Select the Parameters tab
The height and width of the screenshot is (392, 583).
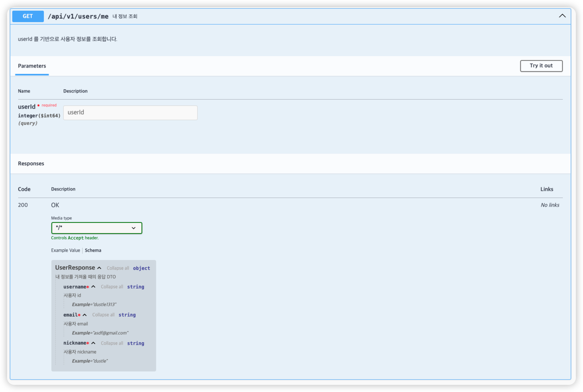tap(32, 66)
